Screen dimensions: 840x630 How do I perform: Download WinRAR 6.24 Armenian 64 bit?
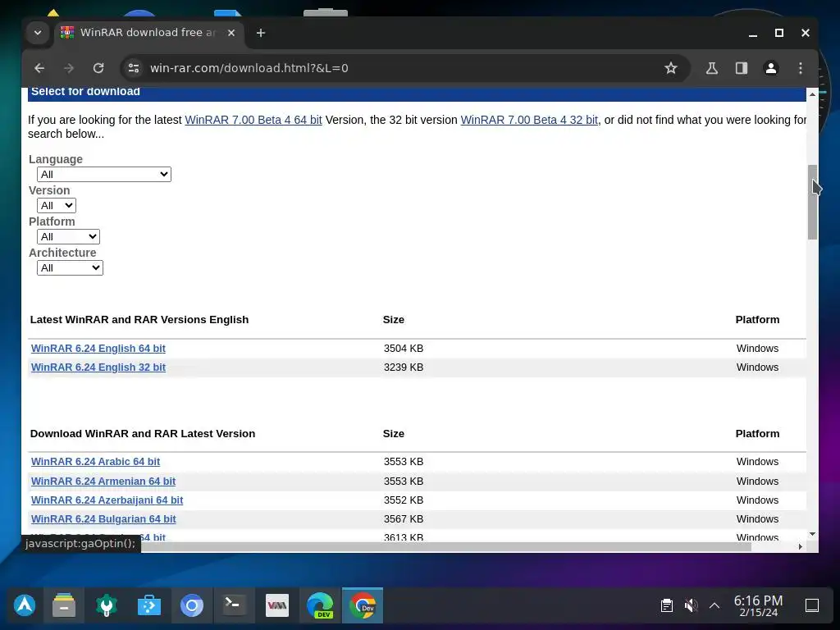[103, 481]
